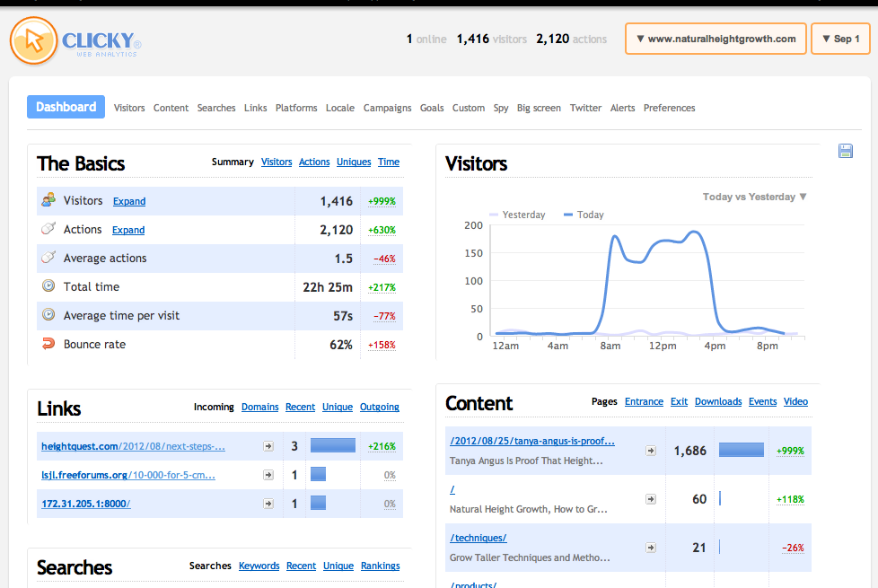Click the Actions link in The Basics header
Screen dimensions: 878x588
click(314, 162)
